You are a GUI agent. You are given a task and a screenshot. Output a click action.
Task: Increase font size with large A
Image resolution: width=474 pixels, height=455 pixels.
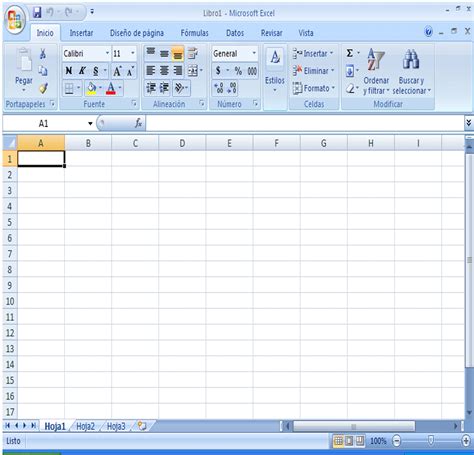[x=117, y=71]
